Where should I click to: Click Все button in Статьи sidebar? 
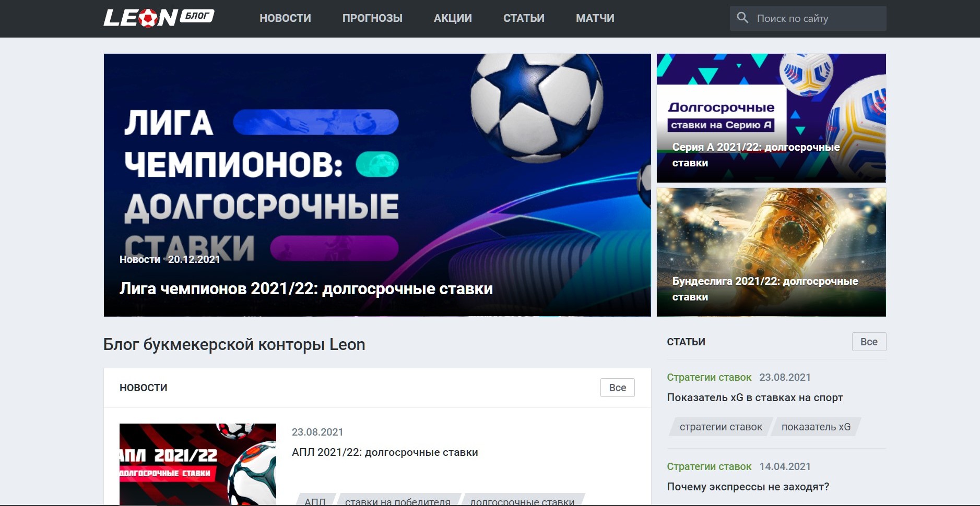tap(869, 342)
